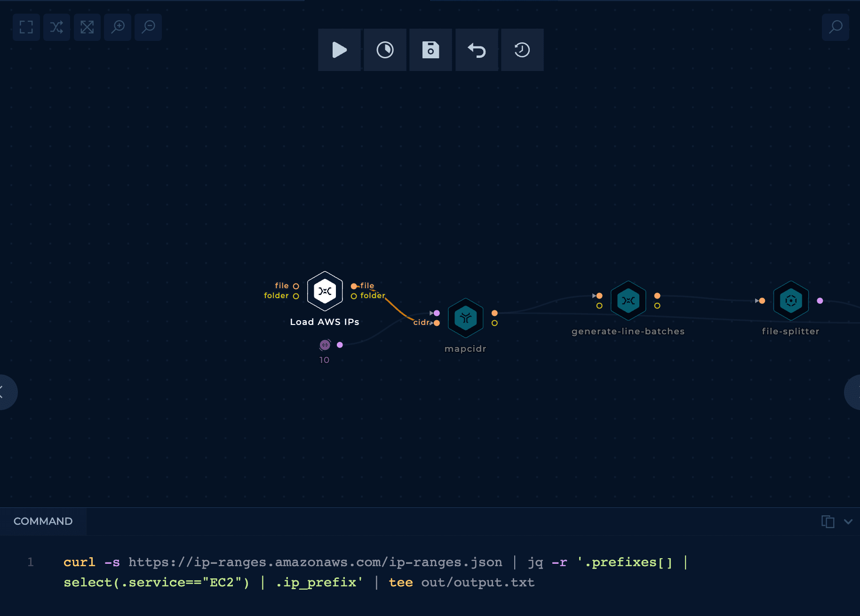Click the shuffle auto-layout icon
860x616 pixels.
tap(56, 27)
